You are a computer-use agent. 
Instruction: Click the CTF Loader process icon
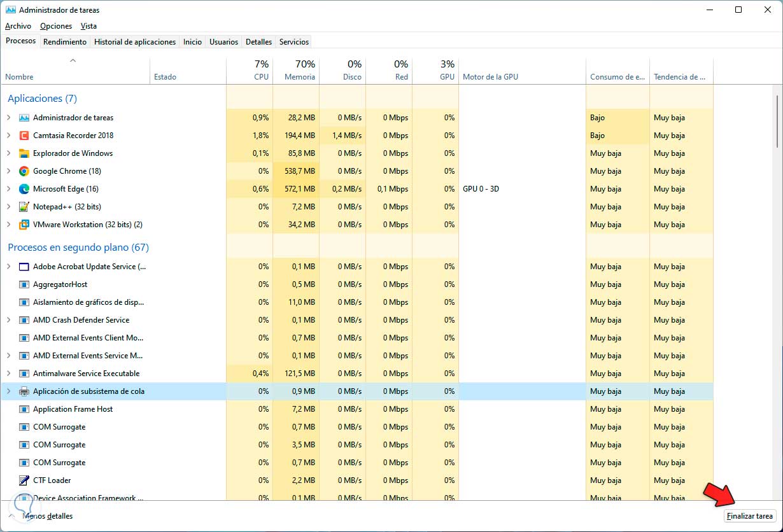pos(24,480)
